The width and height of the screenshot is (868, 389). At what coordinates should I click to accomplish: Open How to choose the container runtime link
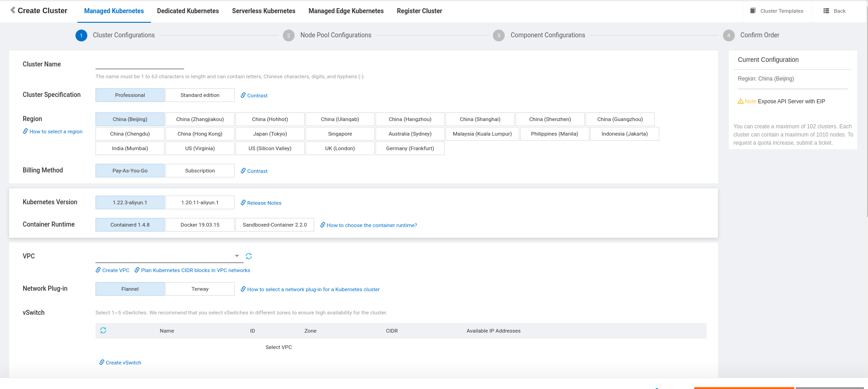371,225
